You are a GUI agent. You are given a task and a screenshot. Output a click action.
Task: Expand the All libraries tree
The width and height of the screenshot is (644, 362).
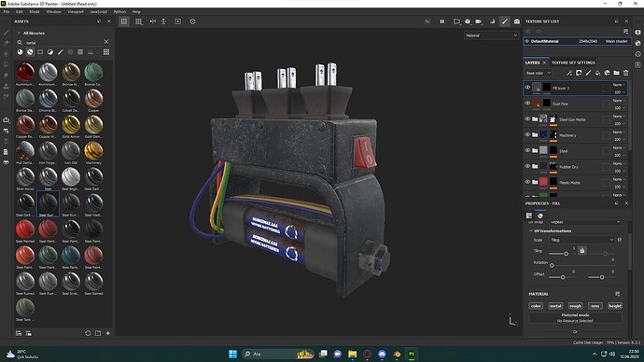click(19, 33)
